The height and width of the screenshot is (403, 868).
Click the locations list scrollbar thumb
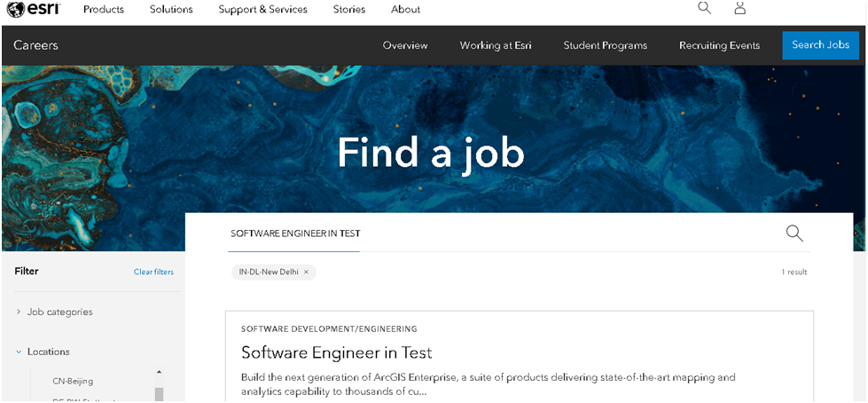(x=159, y=395)
